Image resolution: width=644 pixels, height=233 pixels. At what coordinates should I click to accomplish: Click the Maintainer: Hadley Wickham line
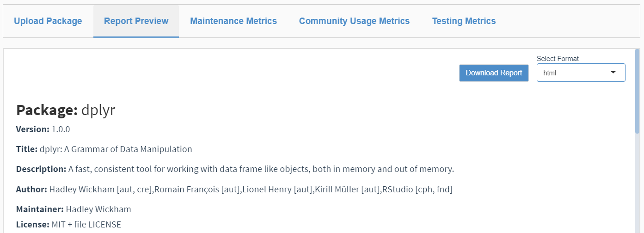tap(74, 209)
